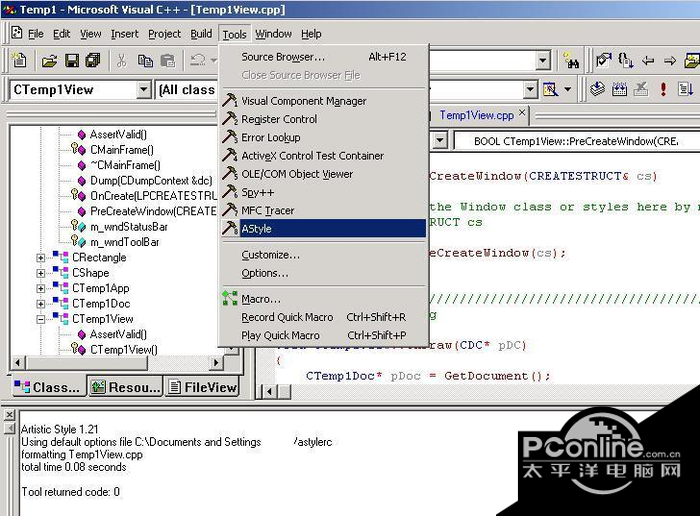The height and width of the screenshot is (516, 700).
Task: Expand the CShape class node
Action: [41, 273]
